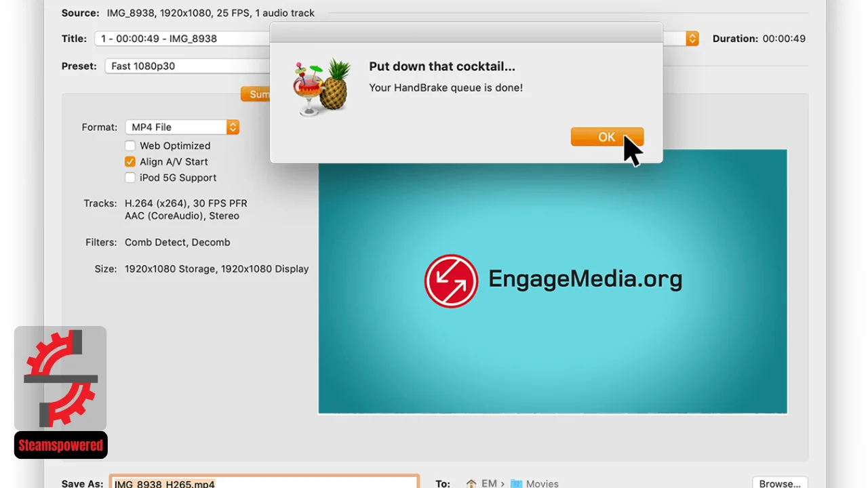Click the Save As filename field

coord(264,483)
